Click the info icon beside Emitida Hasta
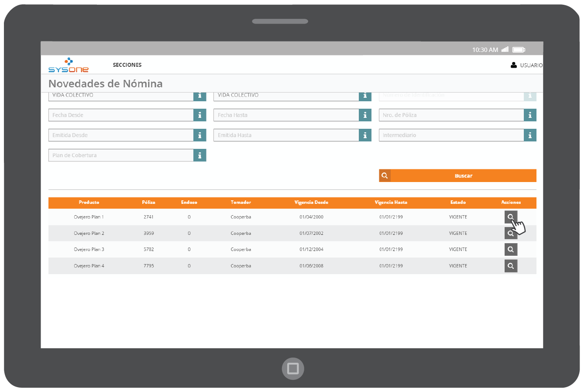 (x=365, y=135)
